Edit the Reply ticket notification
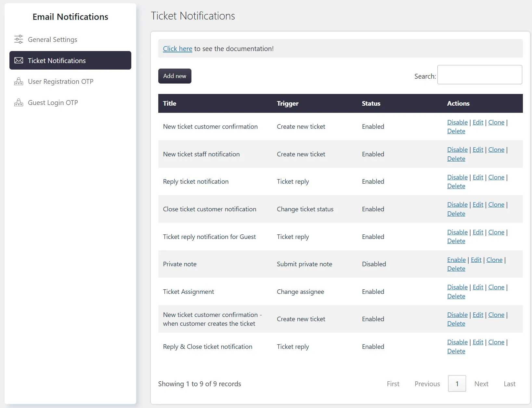532x408 pixels. (x=478, y=177)
